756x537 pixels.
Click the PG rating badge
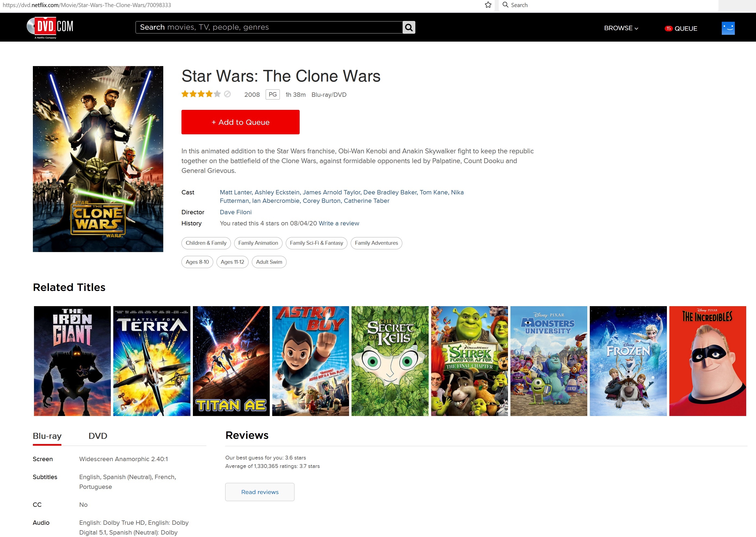tap(272, 95)
